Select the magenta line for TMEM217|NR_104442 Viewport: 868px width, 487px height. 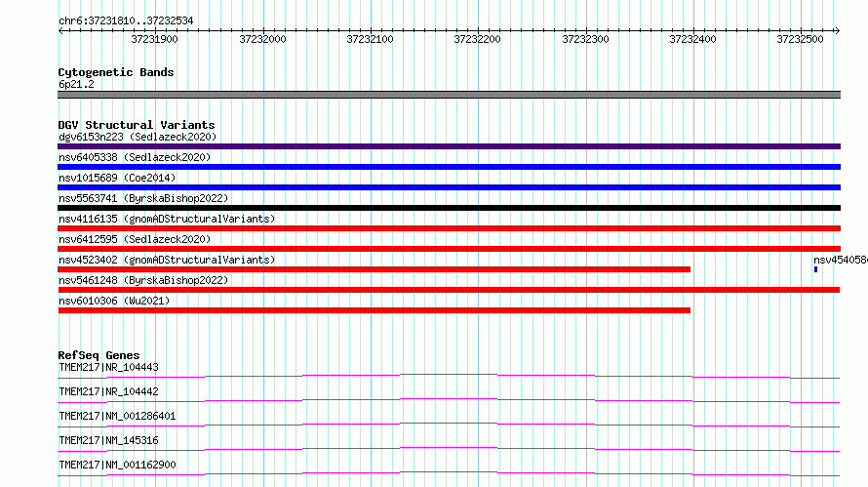point(449,400)
